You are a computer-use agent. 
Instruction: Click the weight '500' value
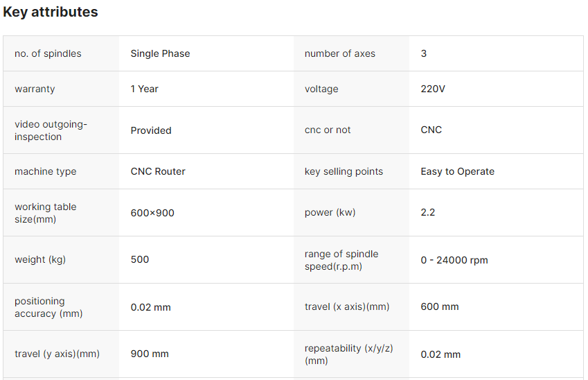(x=140, y=259)
